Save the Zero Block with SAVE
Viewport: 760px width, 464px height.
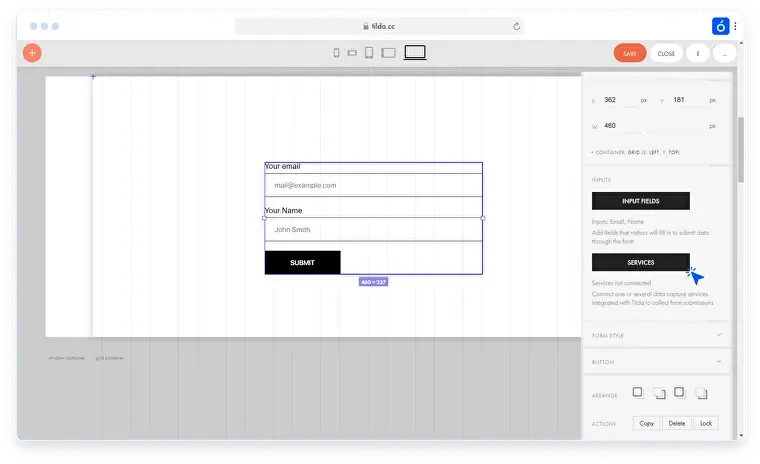pos(630,53)
